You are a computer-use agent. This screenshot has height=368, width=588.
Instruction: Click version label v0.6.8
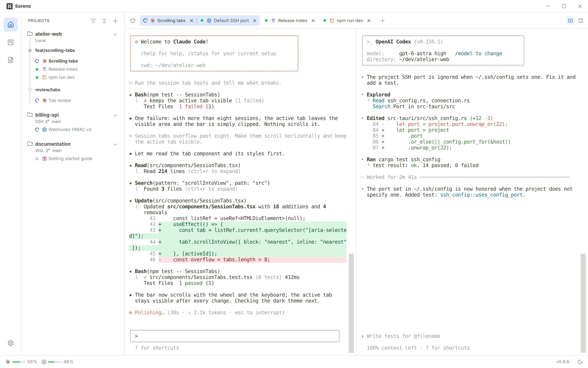click(x=563, y=362)
